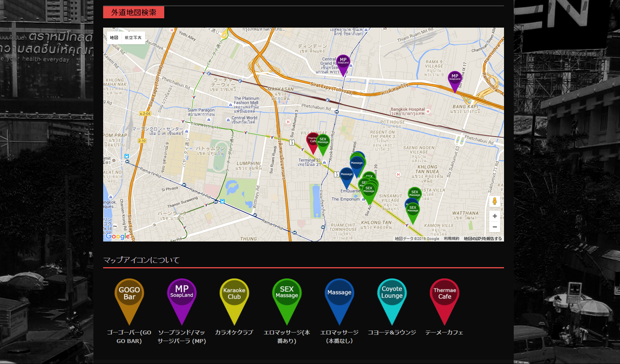Click the orange GOGO Bar legend icon
This screenshot has height=364, width=620.
pos(129,296)
